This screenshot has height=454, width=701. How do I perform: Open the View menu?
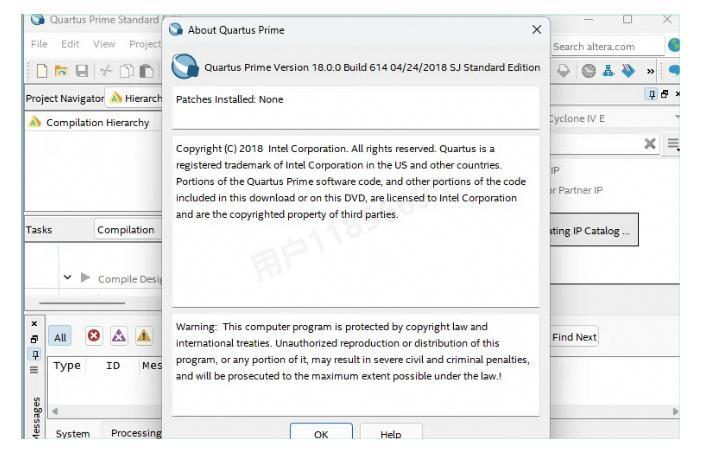[104, 44]
